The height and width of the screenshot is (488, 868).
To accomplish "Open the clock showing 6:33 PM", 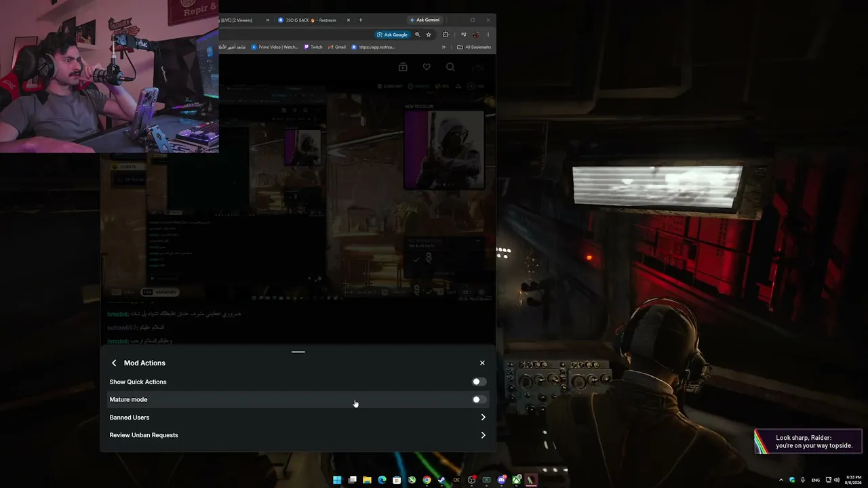I will [x=854, y=480].
